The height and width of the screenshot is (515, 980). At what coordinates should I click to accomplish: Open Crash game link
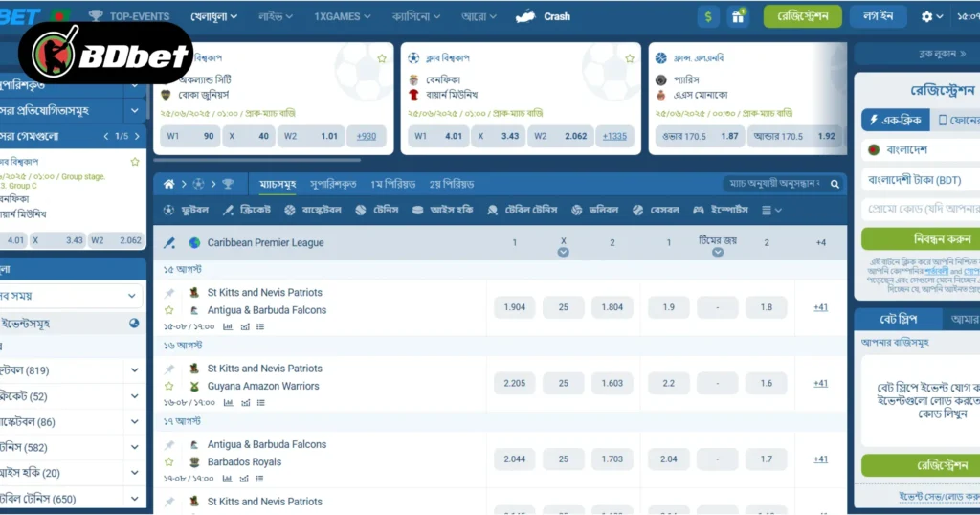click(544, 17)
